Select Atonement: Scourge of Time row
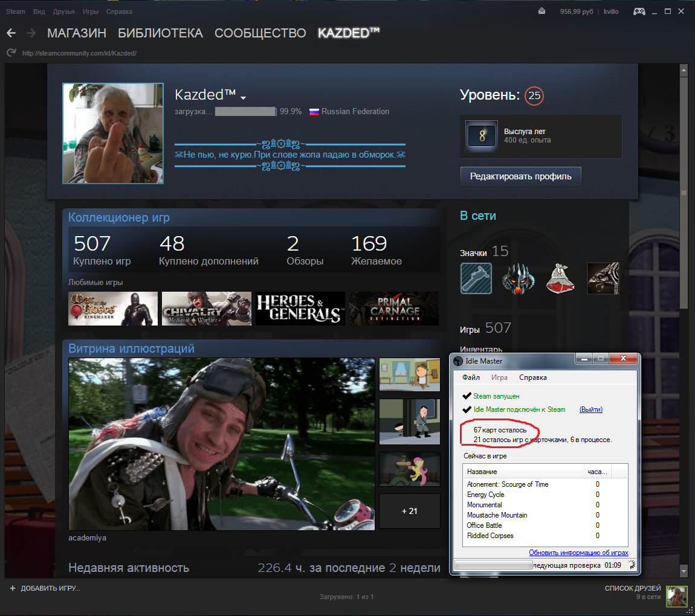 point(545,484)
